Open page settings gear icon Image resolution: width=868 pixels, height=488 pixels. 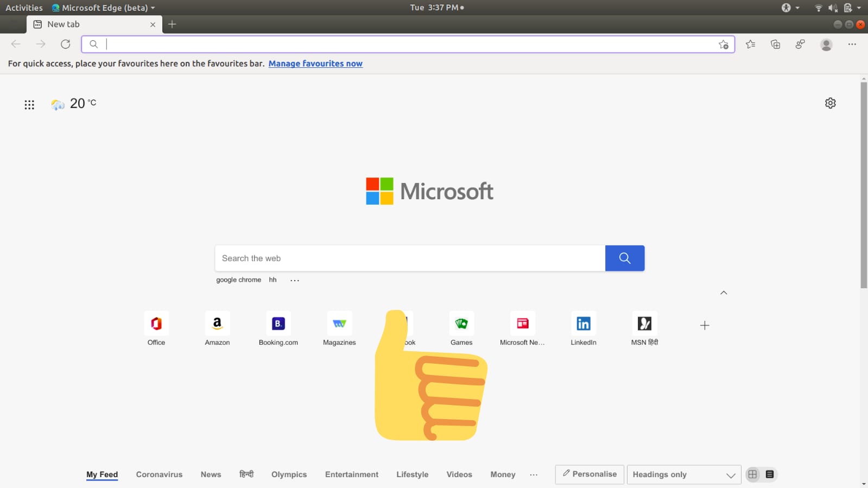tap(830, 103)
